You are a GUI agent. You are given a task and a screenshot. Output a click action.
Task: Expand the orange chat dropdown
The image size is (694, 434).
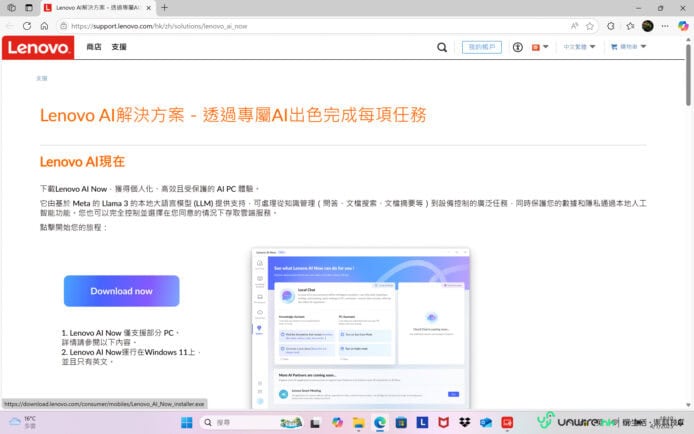click(x=540, y=47)
